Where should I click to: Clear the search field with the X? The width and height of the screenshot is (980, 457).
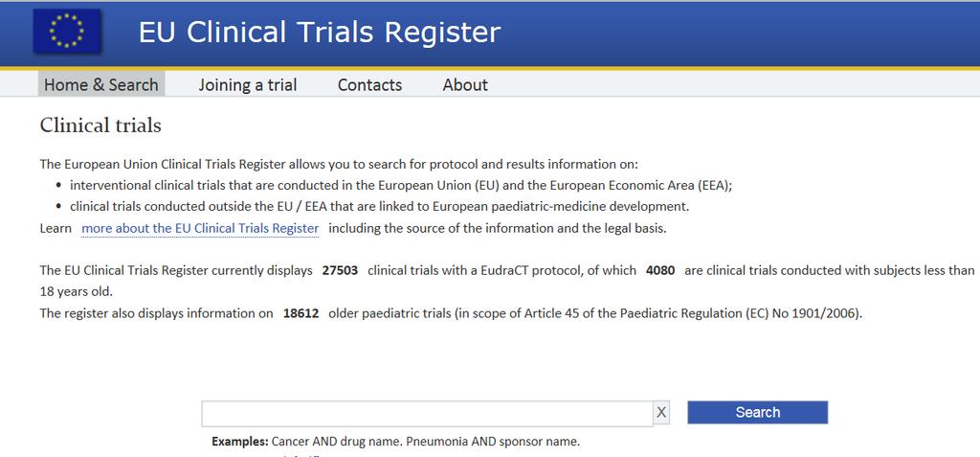tap(661, 413)
